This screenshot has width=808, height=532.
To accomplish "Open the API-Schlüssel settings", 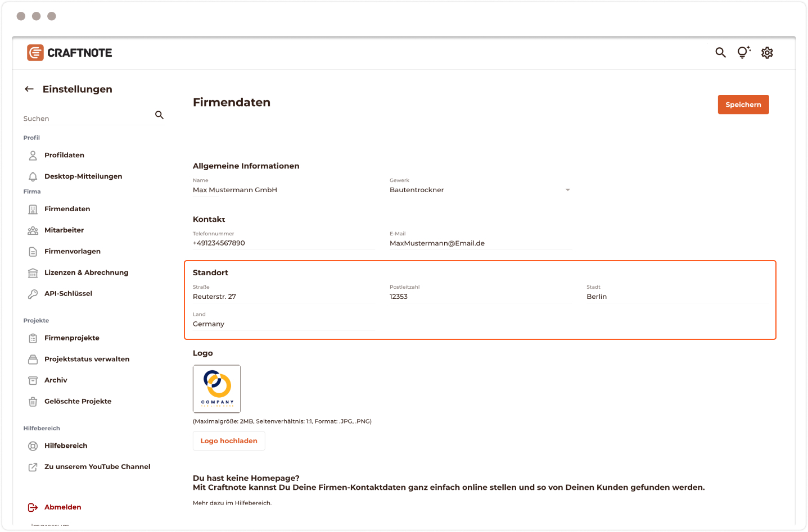I will (x=68, y=294).
